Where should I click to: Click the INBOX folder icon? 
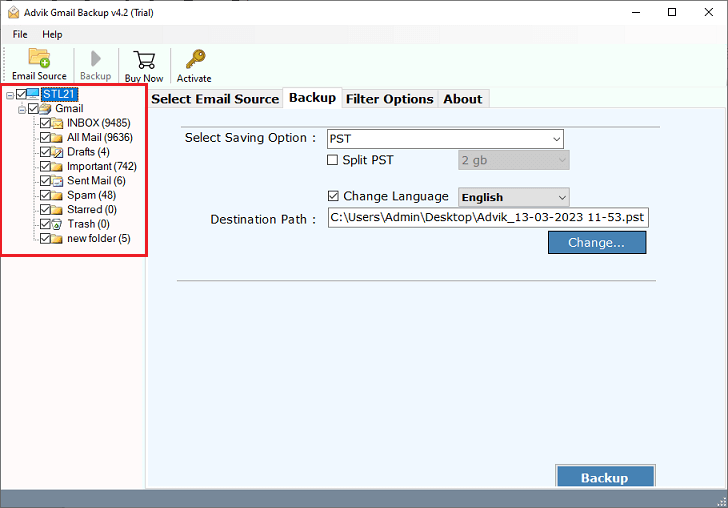(57, 124)
